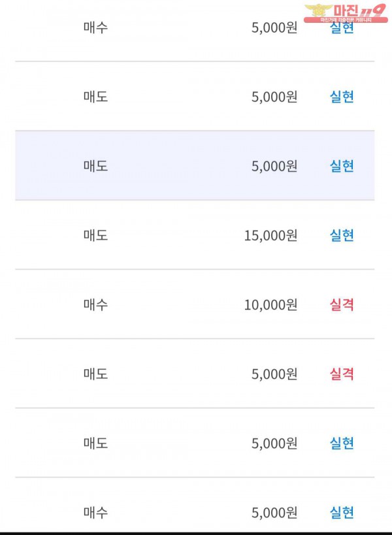Select 5,000원 amount in the highlighted row
The width and height of the screenshot is (392, 535).
point(274,166)
